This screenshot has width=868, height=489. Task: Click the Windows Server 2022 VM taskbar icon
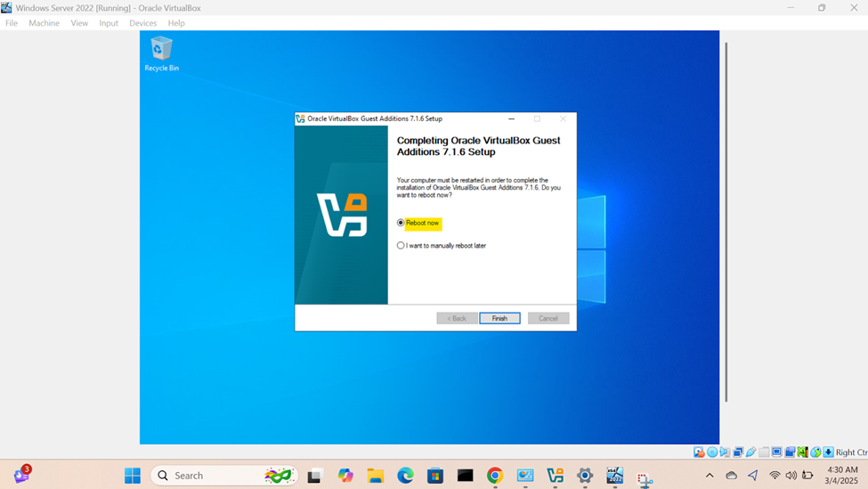coord(614,475)
